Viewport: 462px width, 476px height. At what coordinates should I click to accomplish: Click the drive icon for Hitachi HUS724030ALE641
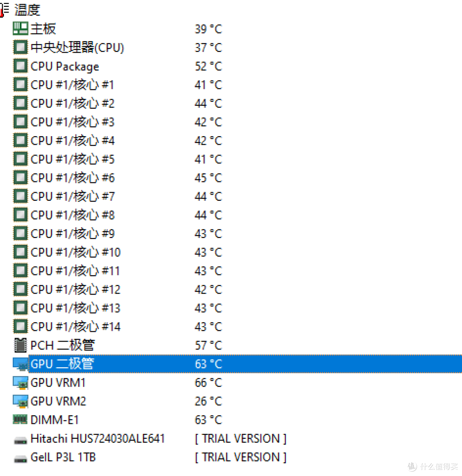coord(21,440)
